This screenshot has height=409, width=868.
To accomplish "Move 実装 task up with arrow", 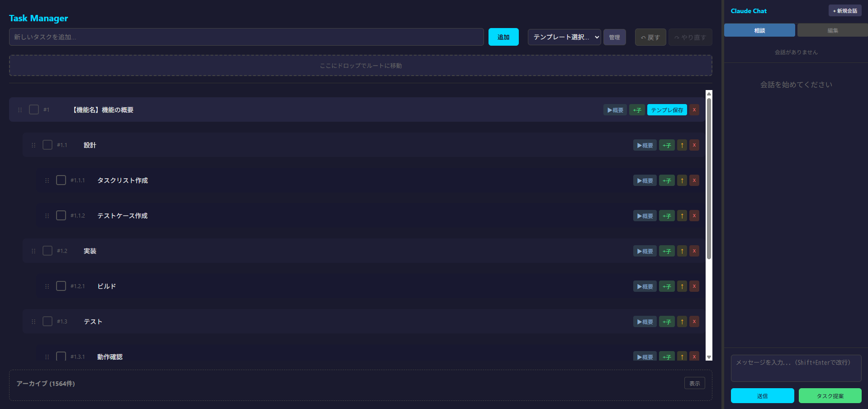I will (x=682, y=251).
